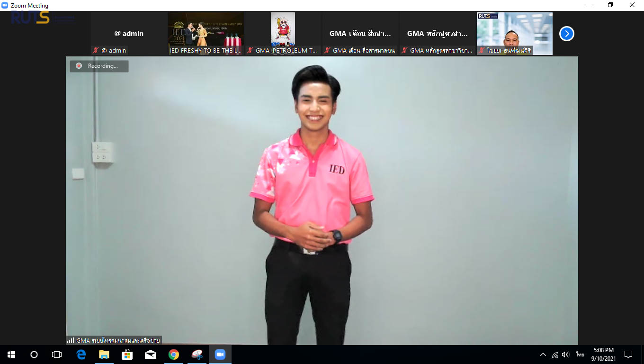Switch to Google Chrome on the taskbar

pos(174,355)
